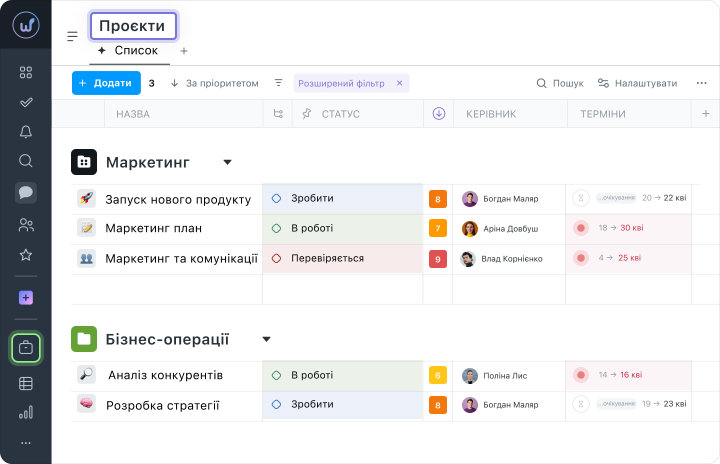Click the sidebar search magnifier icon
720x464 pixels.
tap(26, 161)
